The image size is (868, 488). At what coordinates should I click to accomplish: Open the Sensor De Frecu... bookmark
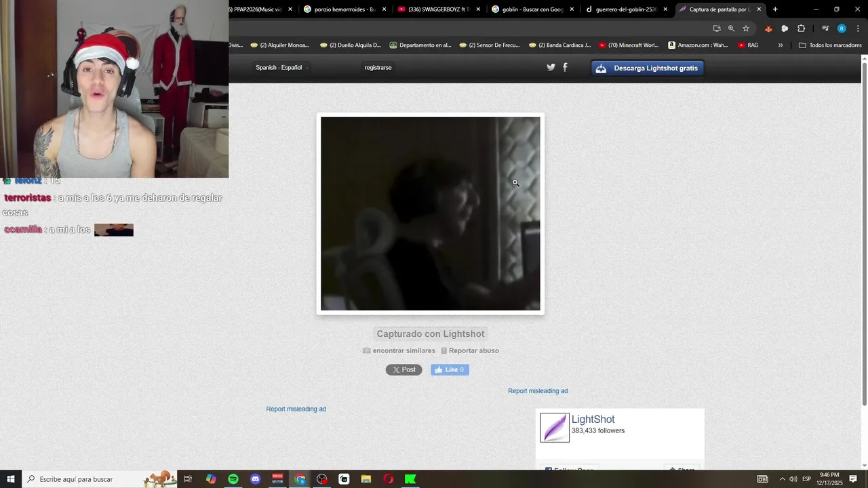pos(490,45)
